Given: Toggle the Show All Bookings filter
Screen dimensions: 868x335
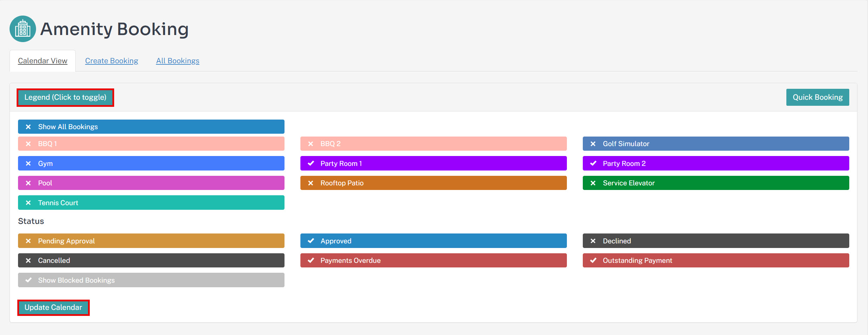Looking at the screenshot, I should tap(151, 127).
